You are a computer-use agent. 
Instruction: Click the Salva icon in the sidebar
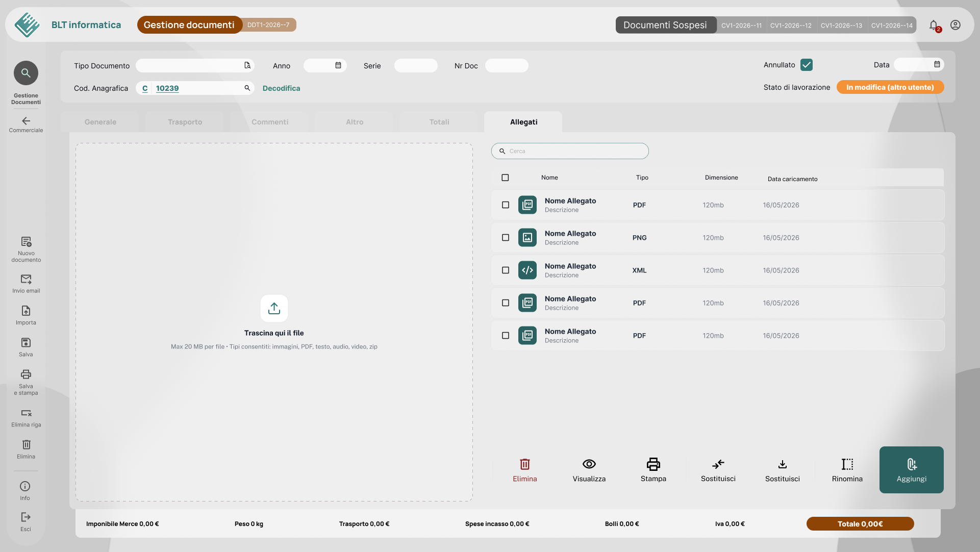pos(26,342)
